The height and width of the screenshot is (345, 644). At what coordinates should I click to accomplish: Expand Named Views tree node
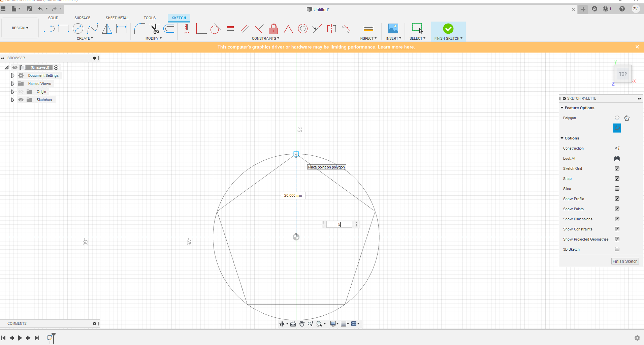pyautogui.click(x=12, y=84)
